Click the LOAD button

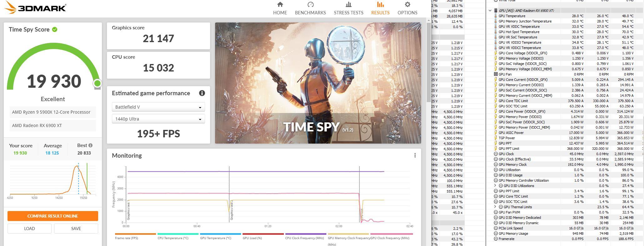coord(29,229)
